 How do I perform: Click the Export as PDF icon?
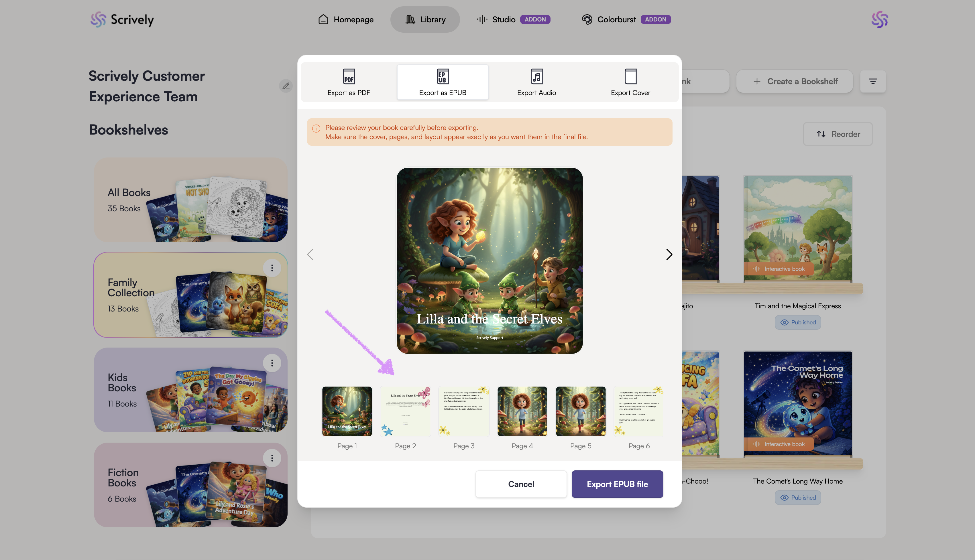349,76
